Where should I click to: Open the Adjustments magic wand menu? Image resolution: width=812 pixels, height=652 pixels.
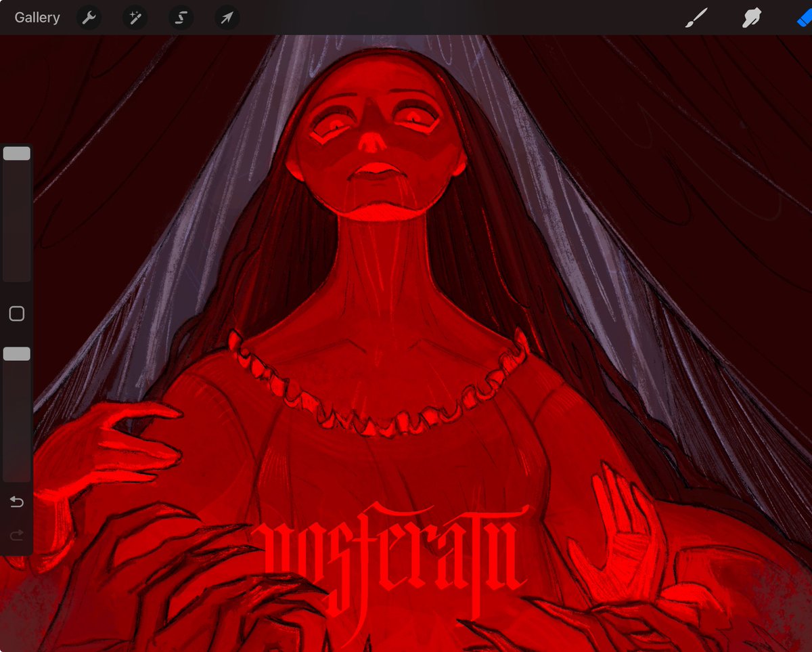coord(135,18)
